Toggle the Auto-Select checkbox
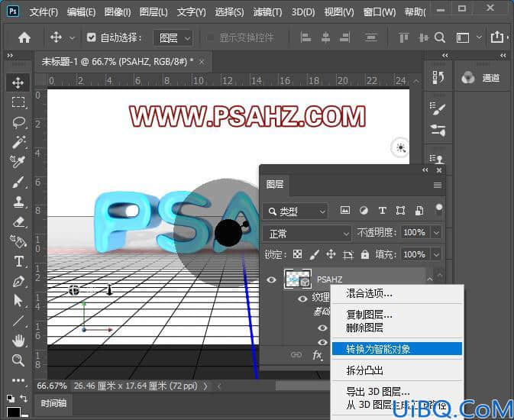The width and height of the screenshot is (514, 420). pyautogui.click(x=91, y=37)
